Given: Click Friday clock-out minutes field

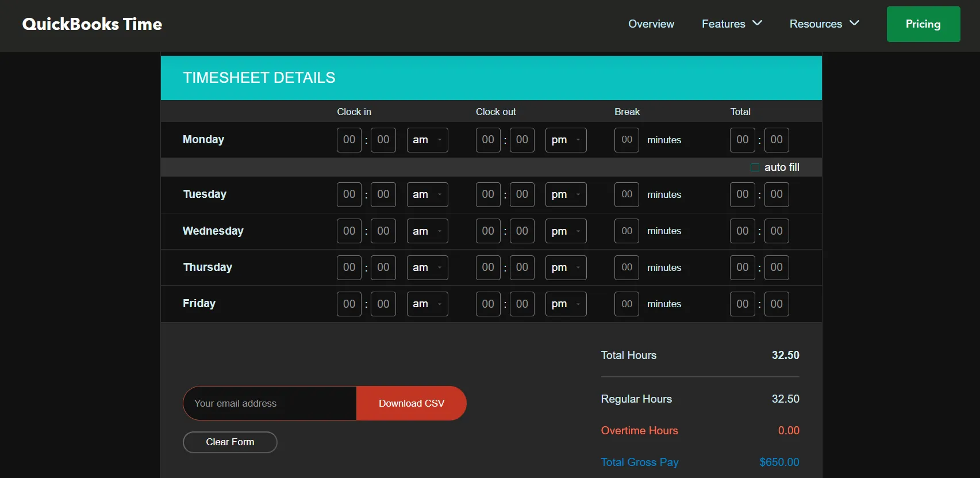Looking at the screenshot, I should point(522,304).
